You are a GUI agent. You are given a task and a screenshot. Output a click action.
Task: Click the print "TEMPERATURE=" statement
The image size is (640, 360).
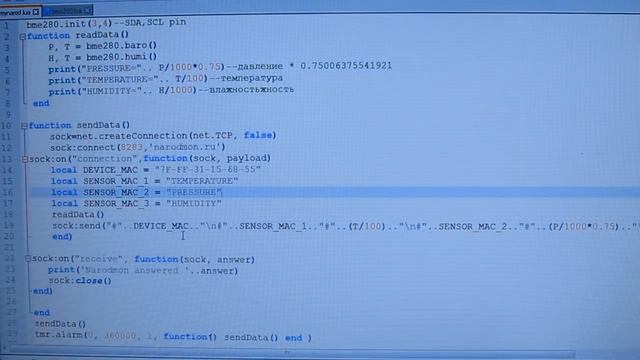click(128, 79)
